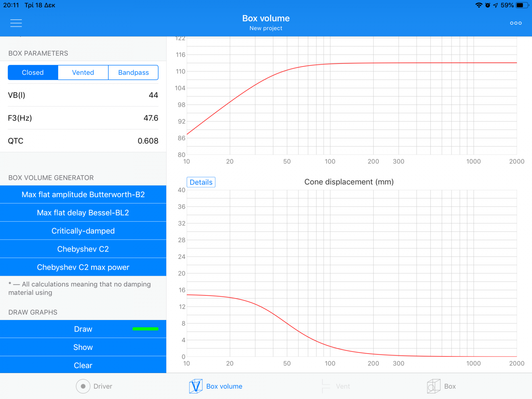
Task: Enable Bandpass box mode
Action: point(133,72)
